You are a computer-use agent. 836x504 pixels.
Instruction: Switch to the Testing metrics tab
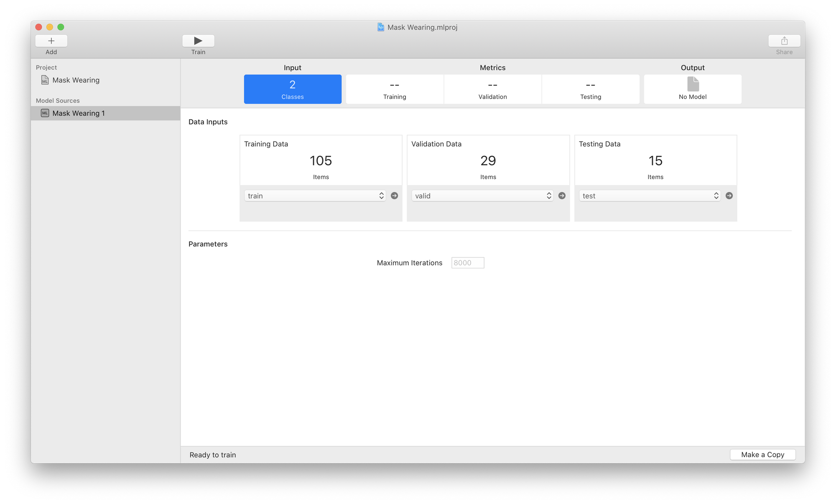[590, 89]
